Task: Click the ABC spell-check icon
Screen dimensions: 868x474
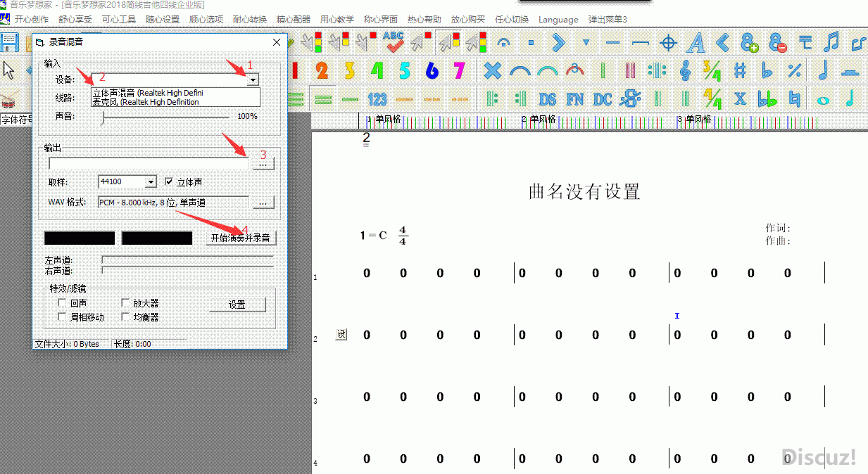Action: tap(394, 43)
